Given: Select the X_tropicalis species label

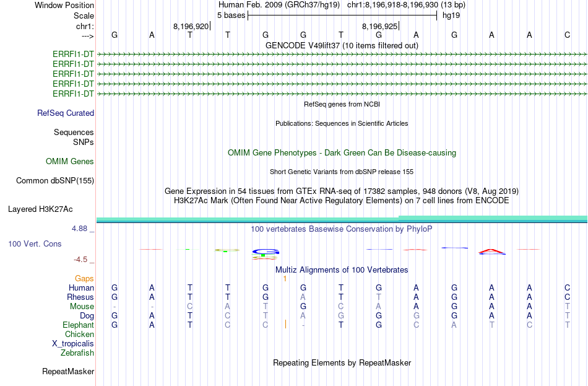Looking at the screenshot, I should point(73,344).
